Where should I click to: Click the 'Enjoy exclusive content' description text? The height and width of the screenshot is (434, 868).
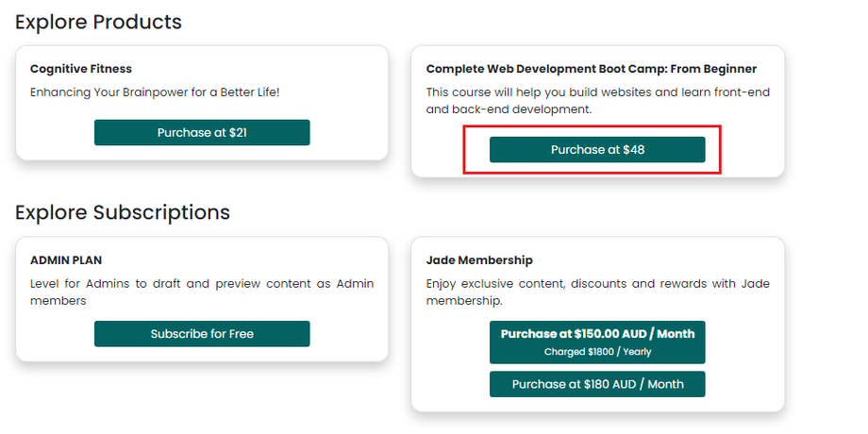597,292
